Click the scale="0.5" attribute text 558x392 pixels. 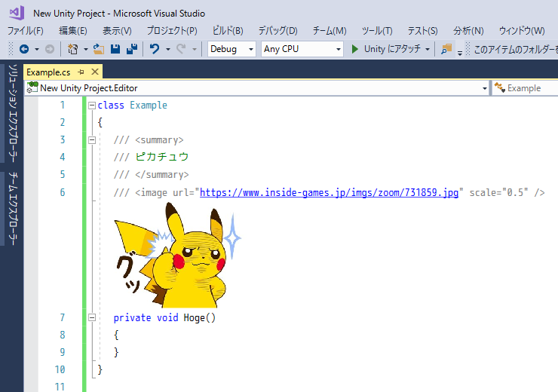click(x=499, y=192)
